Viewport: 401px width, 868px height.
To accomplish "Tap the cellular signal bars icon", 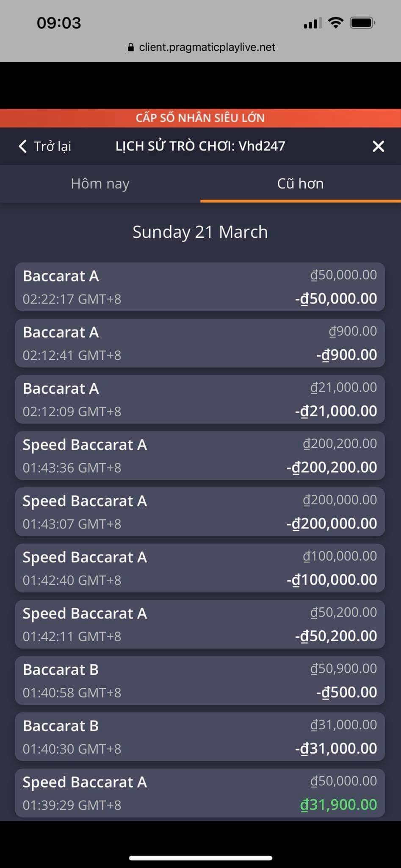I will (x=312, y=23).
